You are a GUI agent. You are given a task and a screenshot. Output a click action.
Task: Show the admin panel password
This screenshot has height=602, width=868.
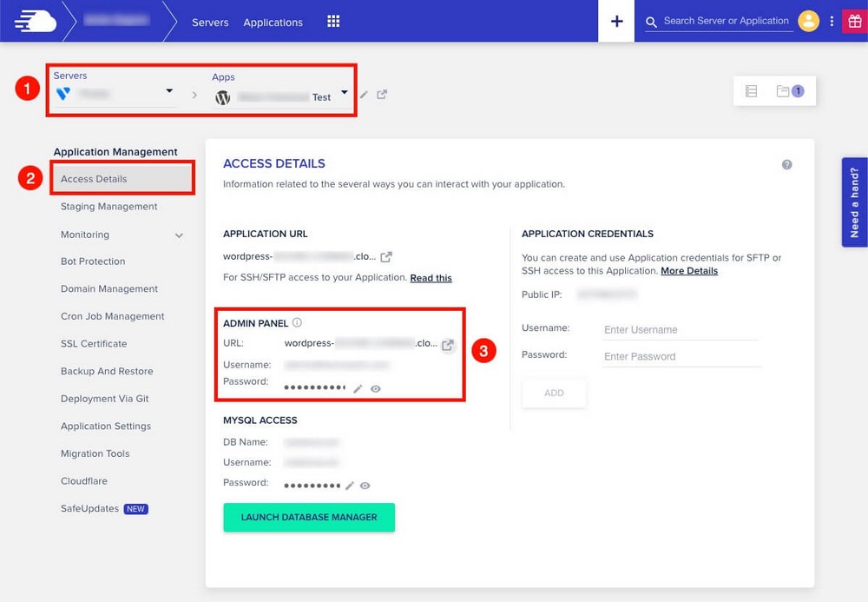(x=376, y=389)
